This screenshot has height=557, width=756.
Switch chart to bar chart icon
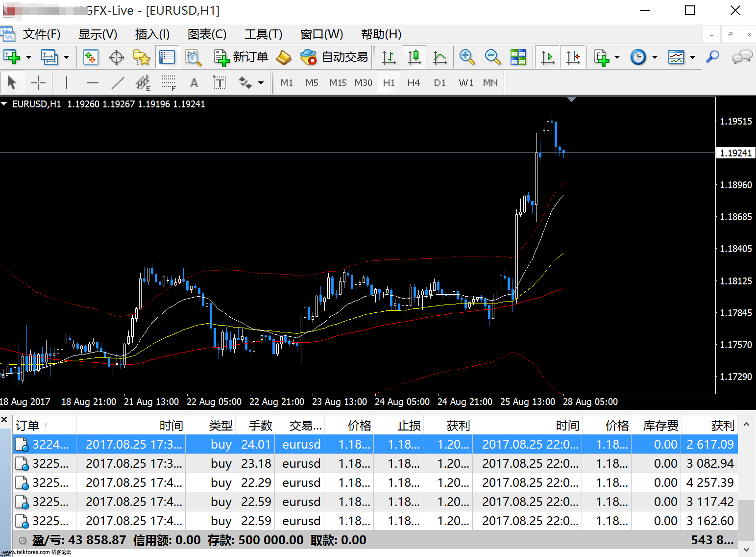(x=389, y=57)
